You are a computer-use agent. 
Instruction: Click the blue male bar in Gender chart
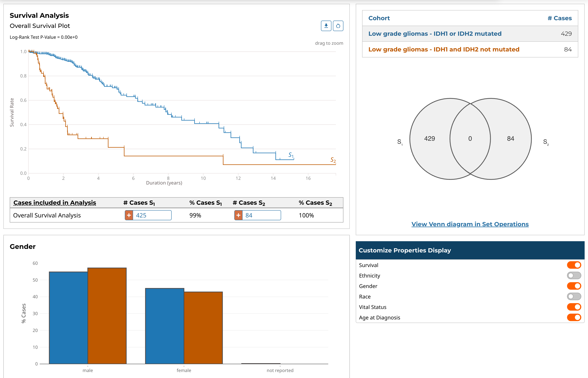[x=68, y=318]
